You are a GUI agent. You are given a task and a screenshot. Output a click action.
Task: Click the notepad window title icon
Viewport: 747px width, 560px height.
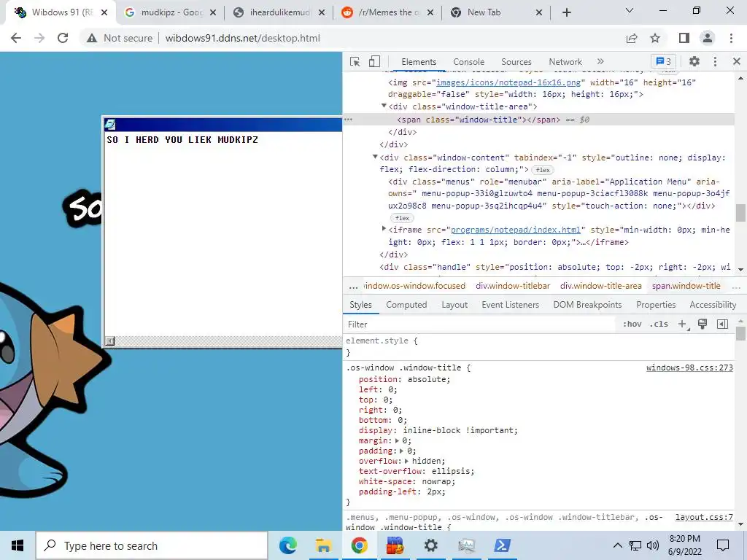110,125
